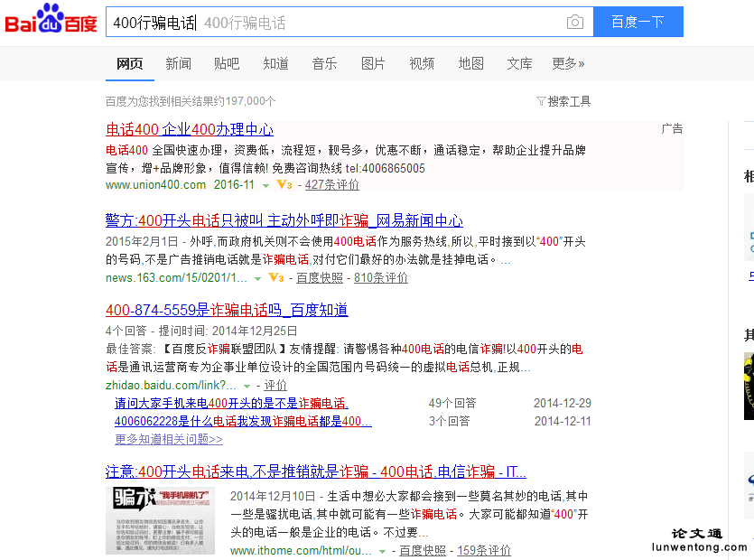Viewport: 754px width, 560px height.
Task: Open 百度快照 for ithome result
Action: point(423,550)
